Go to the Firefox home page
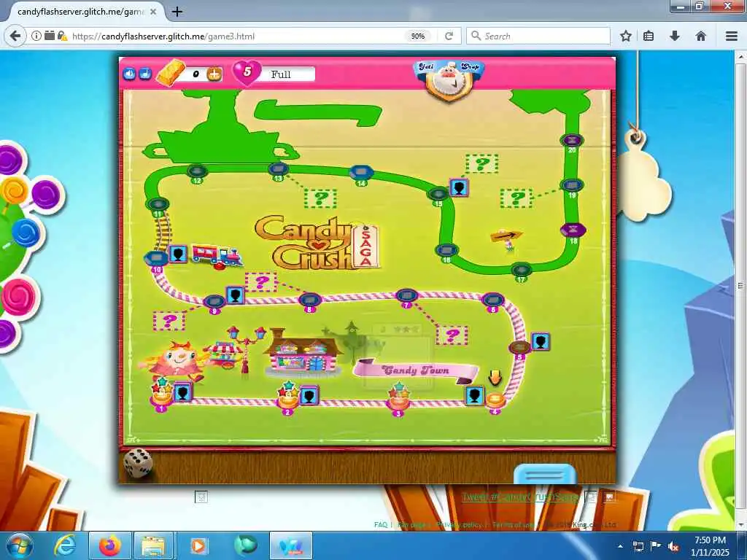 pos(701,36)
